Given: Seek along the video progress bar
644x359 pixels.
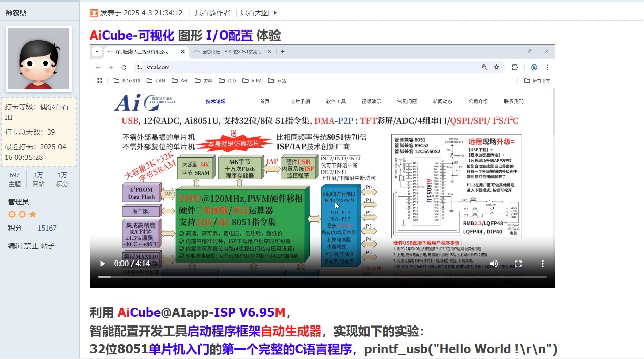Looking at the screenshot, I should click(x=322, y=277).
